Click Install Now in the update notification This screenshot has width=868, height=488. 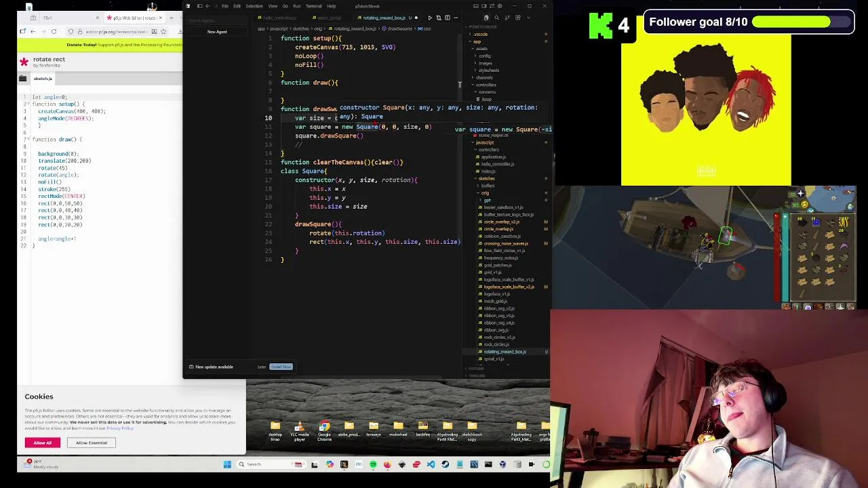[281, 367]
